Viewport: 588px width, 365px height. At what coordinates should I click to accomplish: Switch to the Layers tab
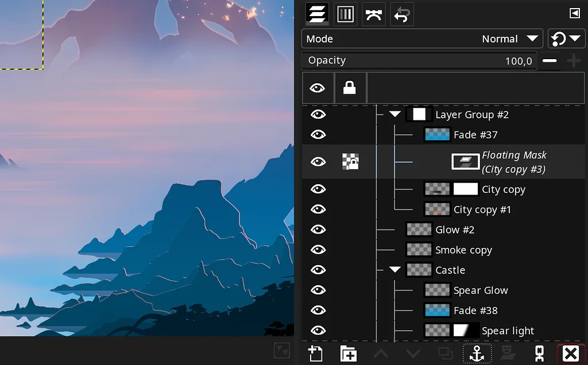click(317, 14)
